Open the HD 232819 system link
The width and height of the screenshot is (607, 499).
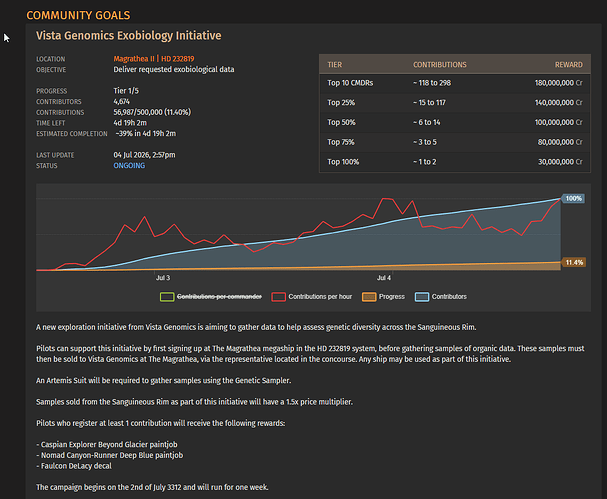[x=177, y=59]
